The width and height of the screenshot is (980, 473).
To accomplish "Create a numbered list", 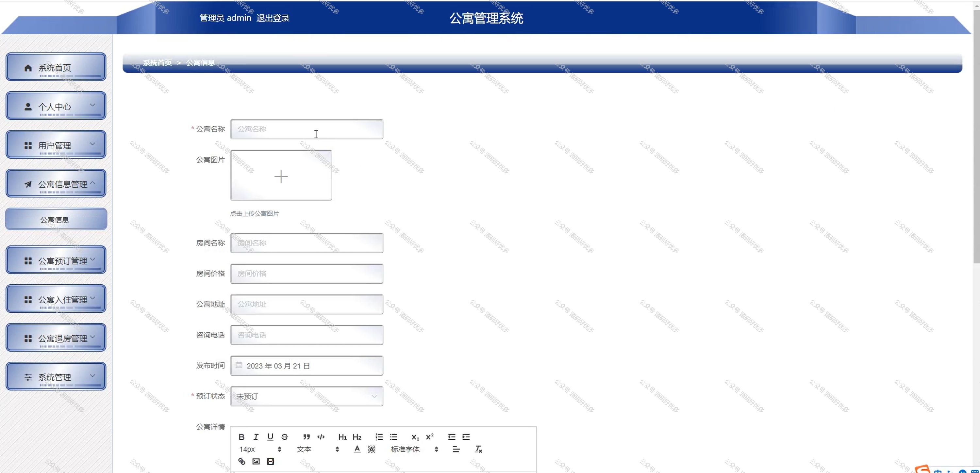I will tap(379, 437).
